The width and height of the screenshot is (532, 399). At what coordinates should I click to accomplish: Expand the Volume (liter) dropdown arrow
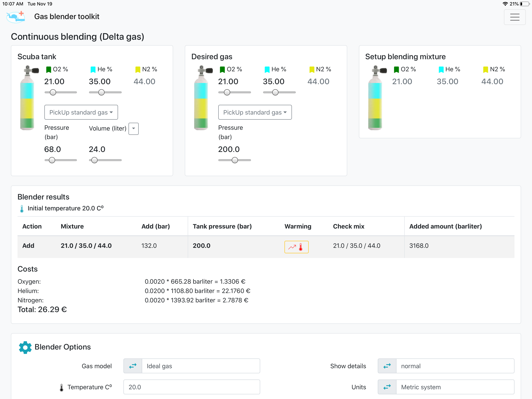(x=133, y=129)
